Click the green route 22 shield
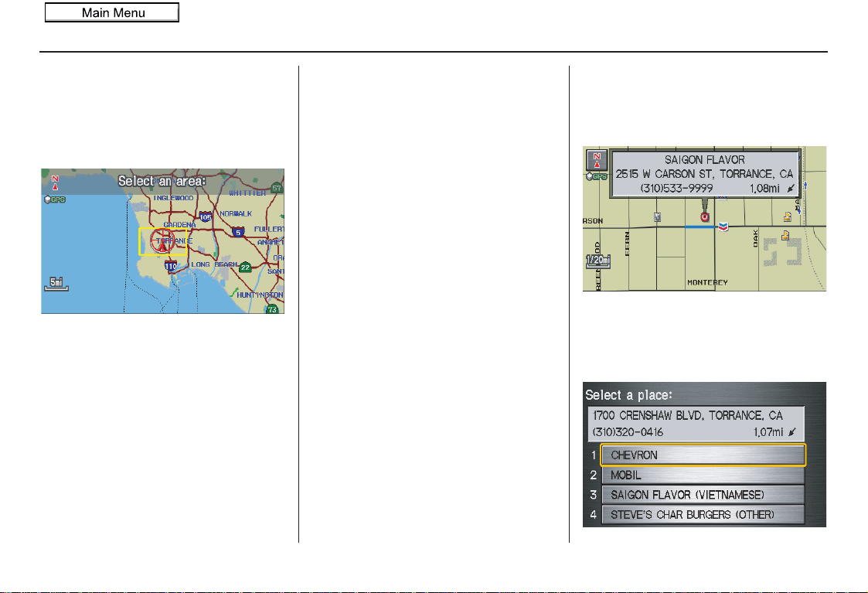Screen dimensions: 868x593 pyautogui.click(x=245, y=268)
